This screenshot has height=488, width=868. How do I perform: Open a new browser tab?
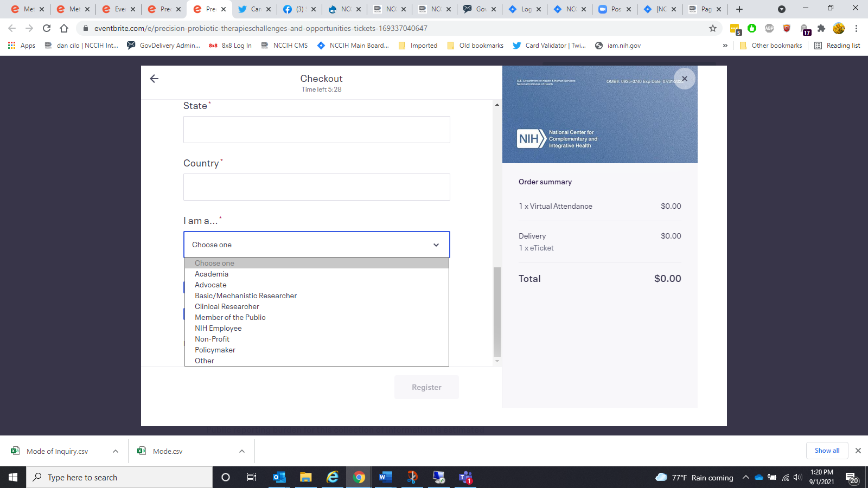[739, 9]
